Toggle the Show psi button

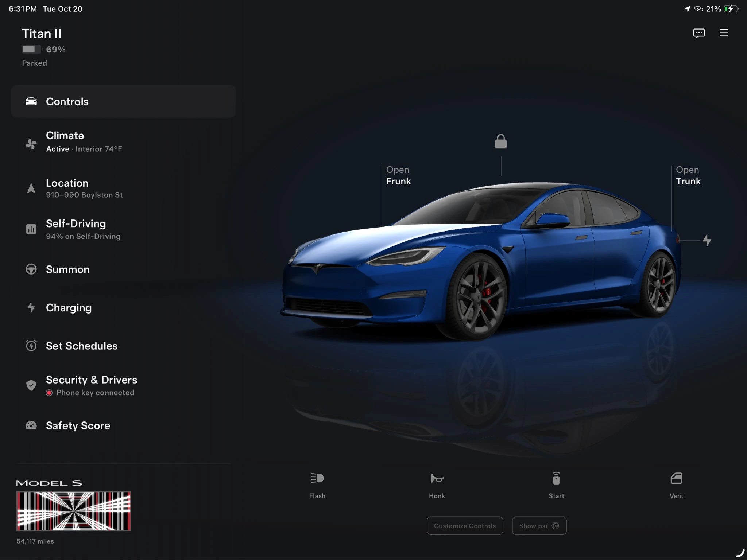tap(539, 526)
